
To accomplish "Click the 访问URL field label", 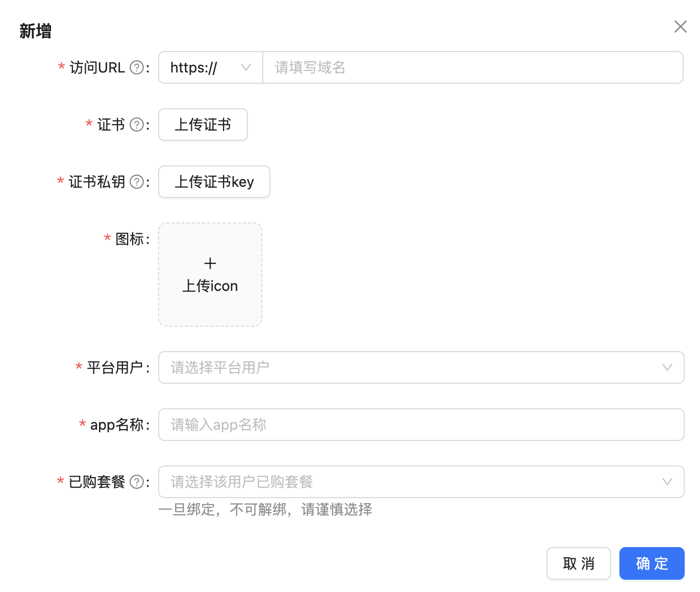I will (97, 67).
